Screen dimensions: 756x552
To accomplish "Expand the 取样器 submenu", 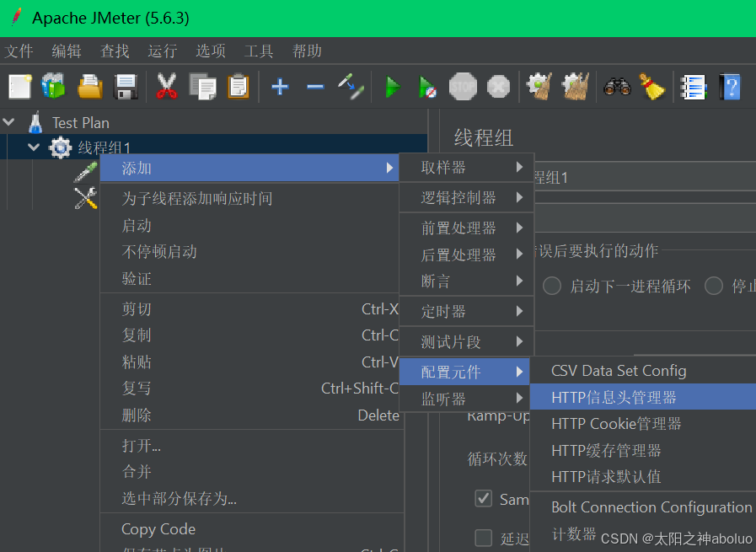I will coord(466,168).
